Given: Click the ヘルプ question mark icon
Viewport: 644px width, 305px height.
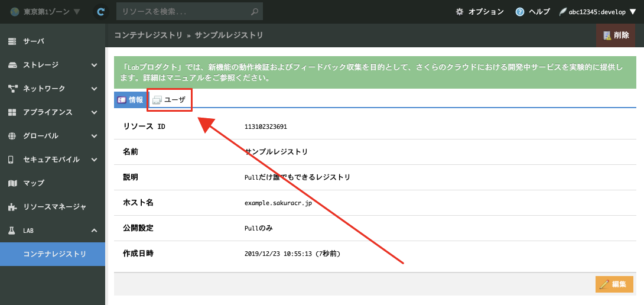Looking at the screenshot, I should click(520, 12).
